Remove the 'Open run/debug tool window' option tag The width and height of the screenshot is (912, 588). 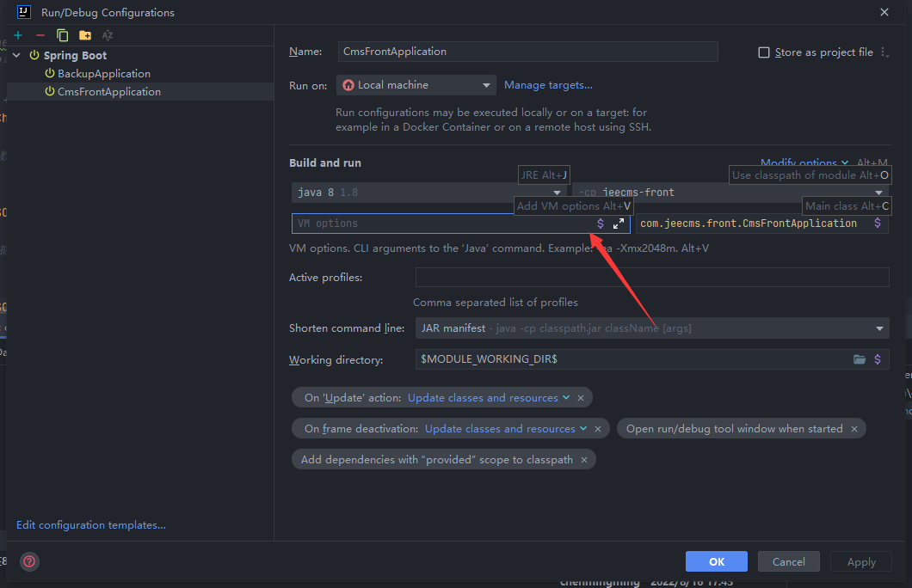pyautogui.click(x=854, y=429)
